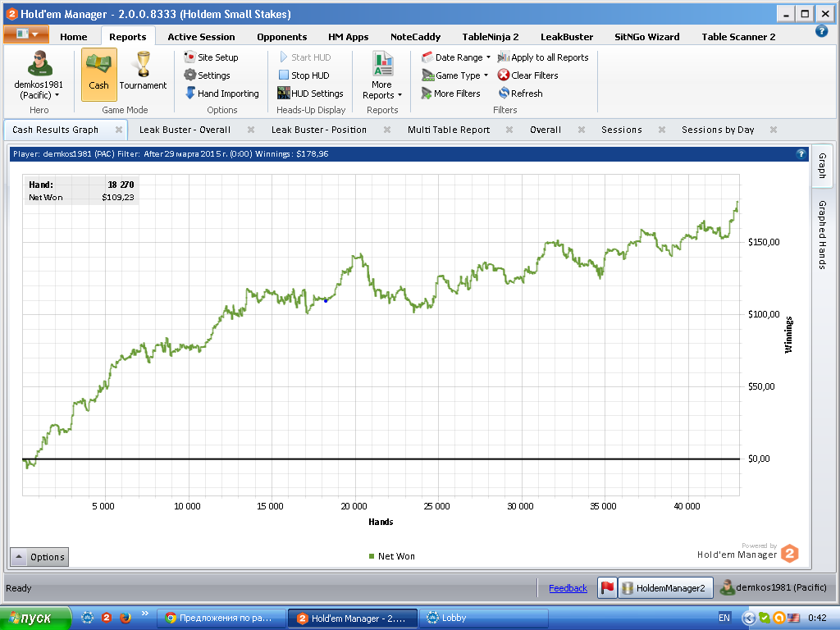Click the ribbon help question mark icon
Image resolution: width=840 pixels, height=630 pixels.
(x=821, y=31)
